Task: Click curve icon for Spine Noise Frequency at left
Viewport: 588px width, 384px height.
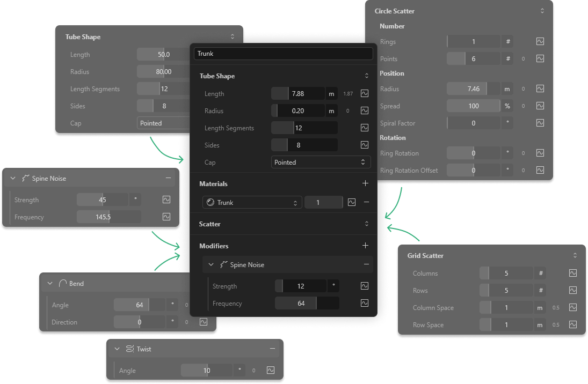Action: pyautogui.click(x=166, y=217)
